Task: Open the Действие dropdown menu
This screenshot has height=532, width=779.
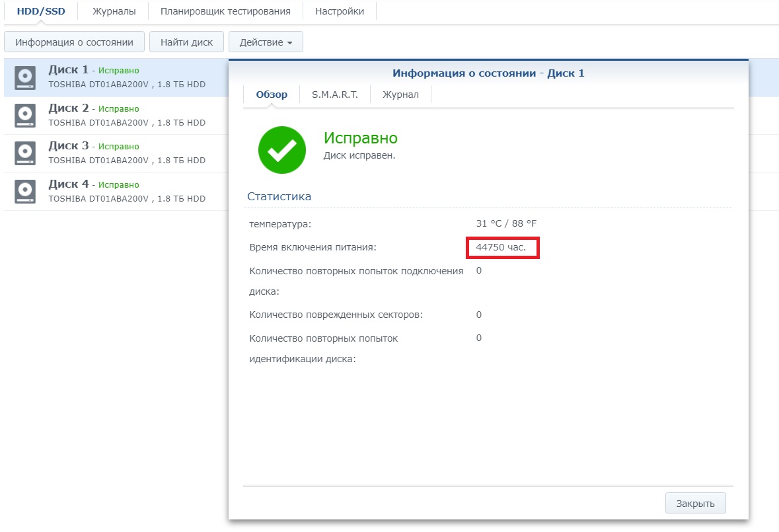Action: (266, 42)
